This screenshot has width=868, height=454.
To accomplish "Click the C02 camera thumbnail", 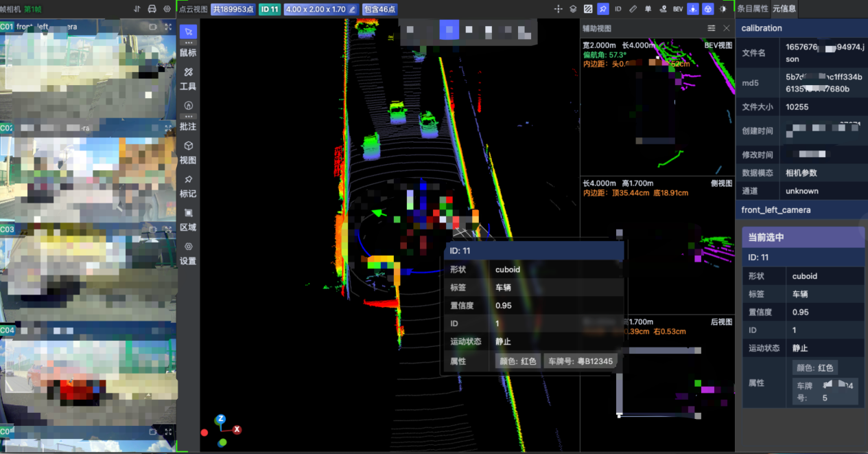I will click(88, 172).
